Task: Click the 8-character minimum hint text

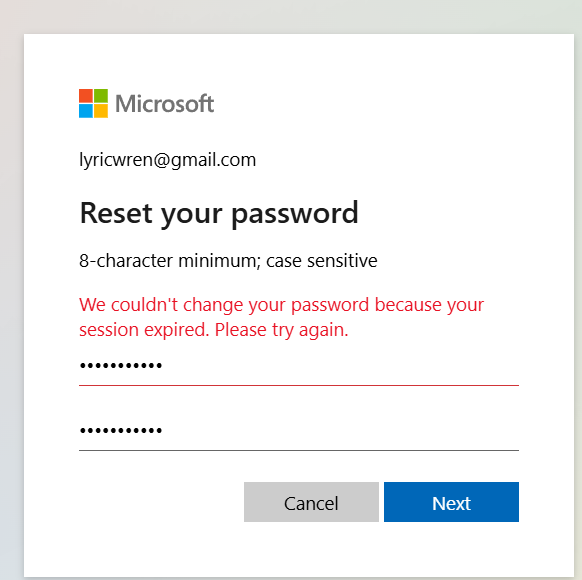Action: 228,260
